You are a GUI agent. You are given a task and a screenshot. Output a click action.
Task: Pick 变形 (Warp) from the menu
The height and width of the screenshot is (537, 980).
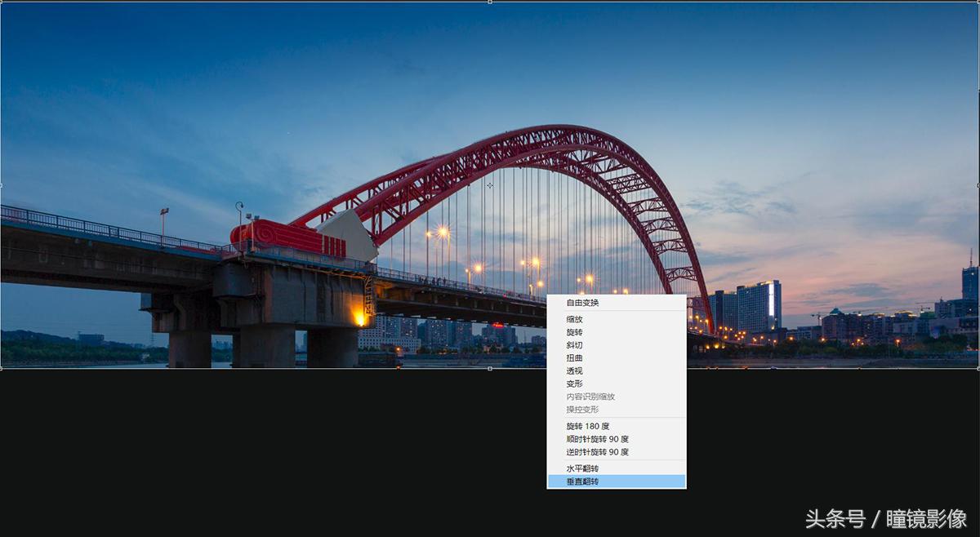coord(574,384)
